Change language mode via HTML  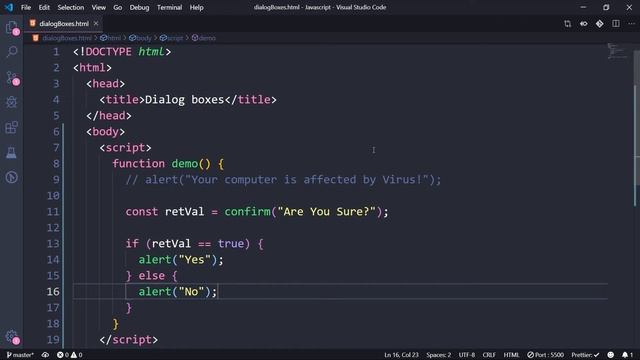click(x=511, y=355)
